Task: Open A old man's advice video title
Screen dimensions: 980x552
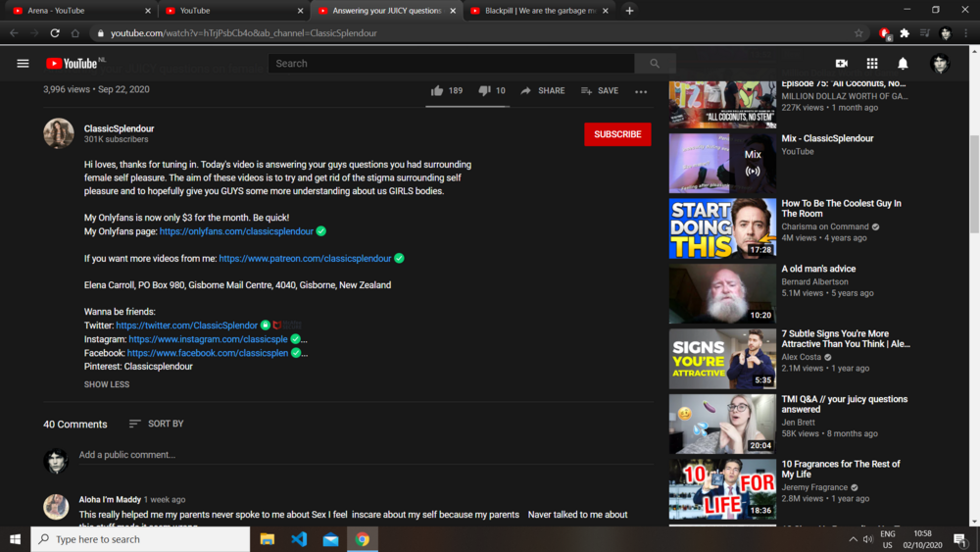Action: pos(818,269)
